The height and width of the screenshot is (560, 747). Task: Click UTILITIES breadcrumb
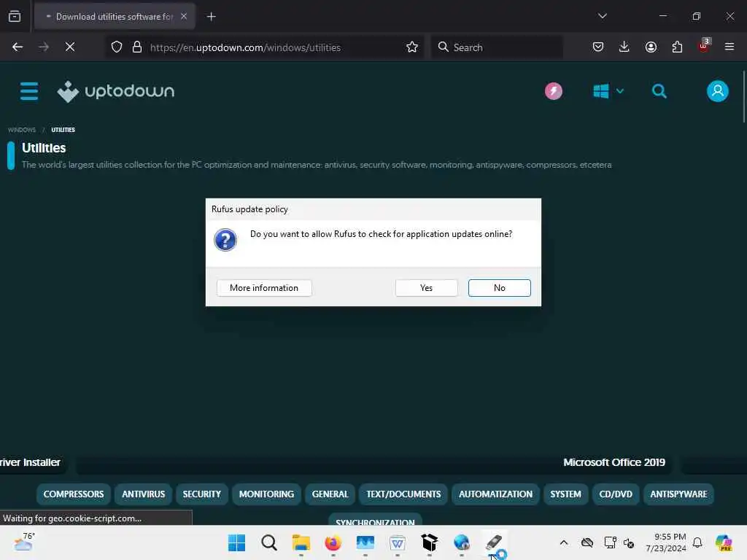pyautogui.click(x=63, y=130)
